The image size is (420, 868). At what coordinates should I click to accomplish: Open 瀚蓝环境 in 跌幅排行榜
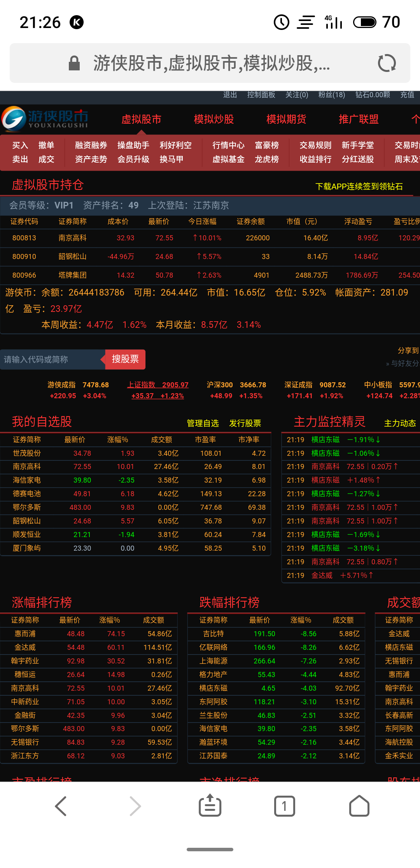[213, 742]
